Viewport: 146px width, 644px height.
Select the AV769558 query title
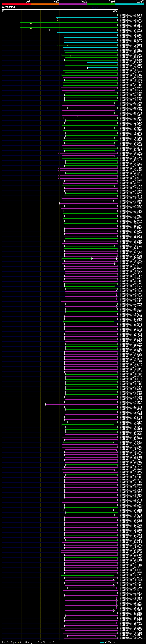(8, 7)
